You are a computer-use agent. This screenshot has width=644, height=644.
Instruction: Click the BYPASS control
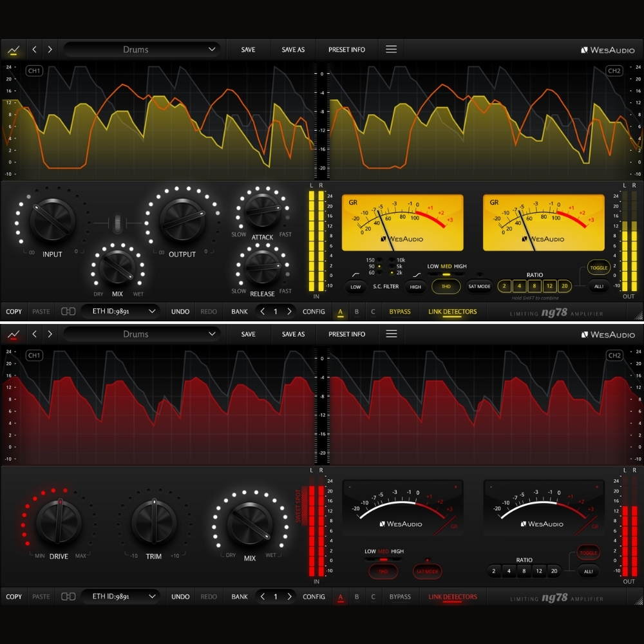[x=400, y=311]
